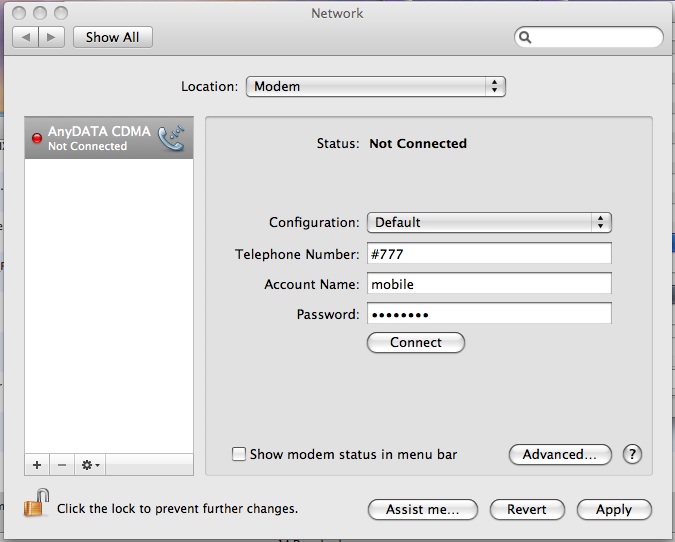Open the Advanced settings
The image size is (675, 542).
pos(560,454)
